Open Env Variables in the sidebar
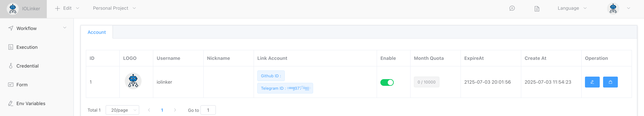The image size is (644, 116). pyautogui.click(x=31, y=103)
